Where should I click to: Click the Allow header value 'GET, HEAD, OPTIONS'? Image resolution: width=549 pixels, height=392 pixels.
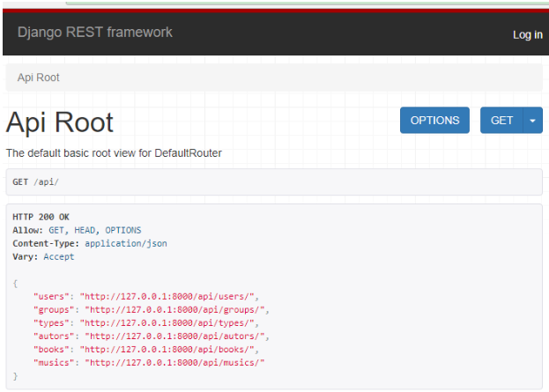click(x=95, y=230)
